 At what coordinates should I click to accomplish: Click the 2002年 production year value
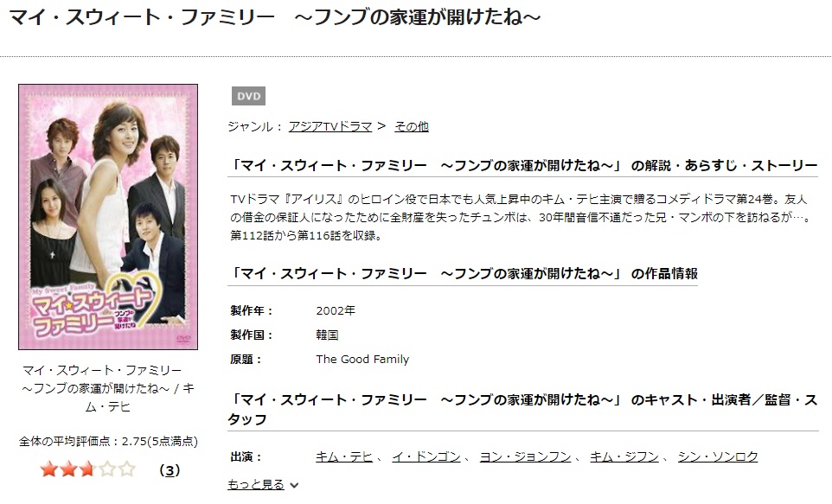336,311
